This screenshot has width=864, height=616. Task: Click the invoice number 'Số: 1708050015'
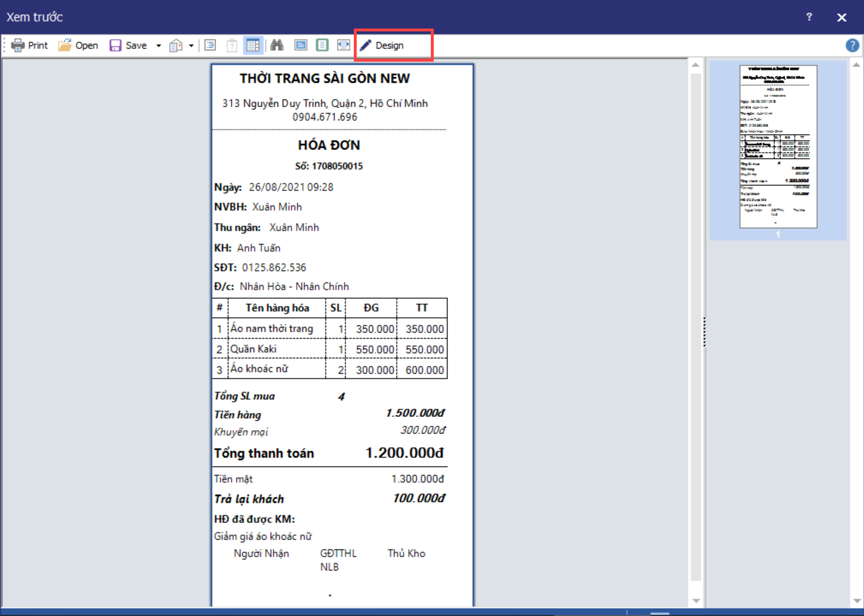(329, 166)
